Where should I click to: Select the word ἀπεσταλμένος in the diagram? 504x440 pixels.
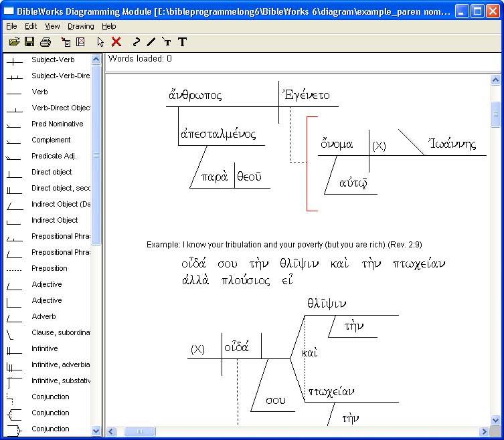click(x=218, y=134)
